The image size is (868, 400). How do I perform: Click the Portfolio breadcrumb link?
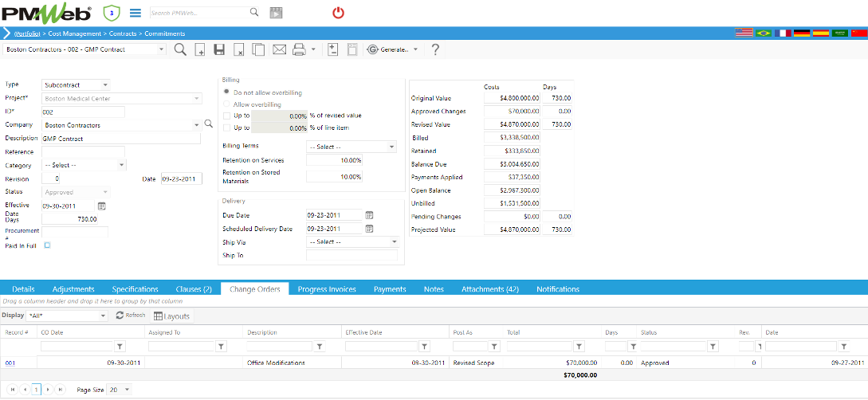click(x=26, y=33)
